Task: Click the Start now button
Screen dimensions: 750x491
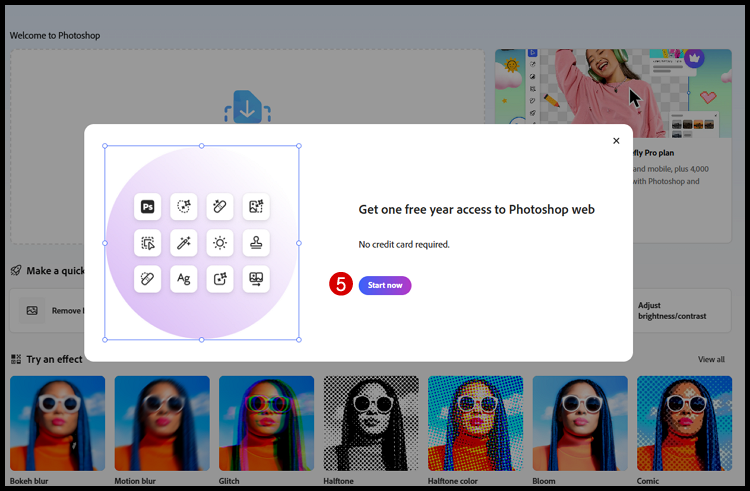Action: [385, 285]
